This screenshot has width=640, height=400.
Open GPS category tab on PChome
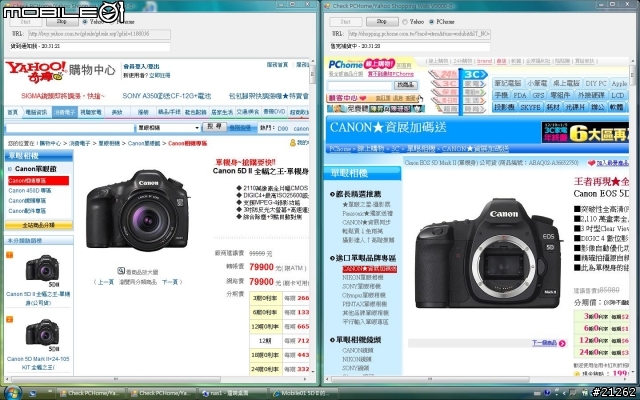click(x=538, y=95)
